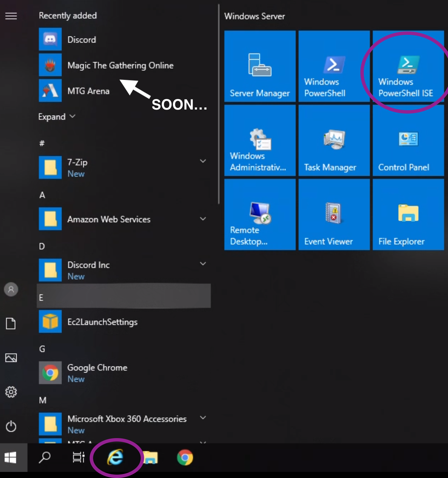Open the Discord Inc folder
The width and height of the screenshot is (448, 478).
(x=124, y=270)
